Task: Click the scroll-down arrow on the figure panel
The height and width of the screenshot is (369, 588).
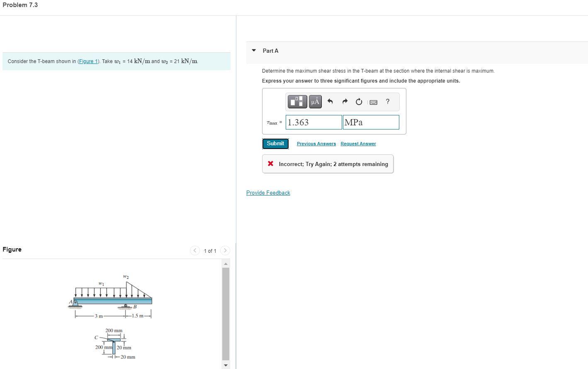Action: pos(226,365)
